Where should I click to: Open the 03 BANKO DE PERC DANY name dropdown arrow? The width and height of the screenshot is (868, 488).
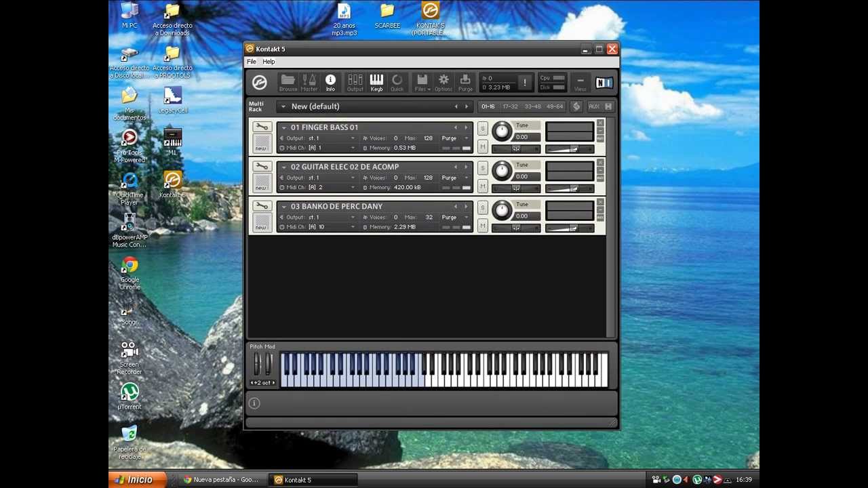pyautogui.click(x=284, y=207)
